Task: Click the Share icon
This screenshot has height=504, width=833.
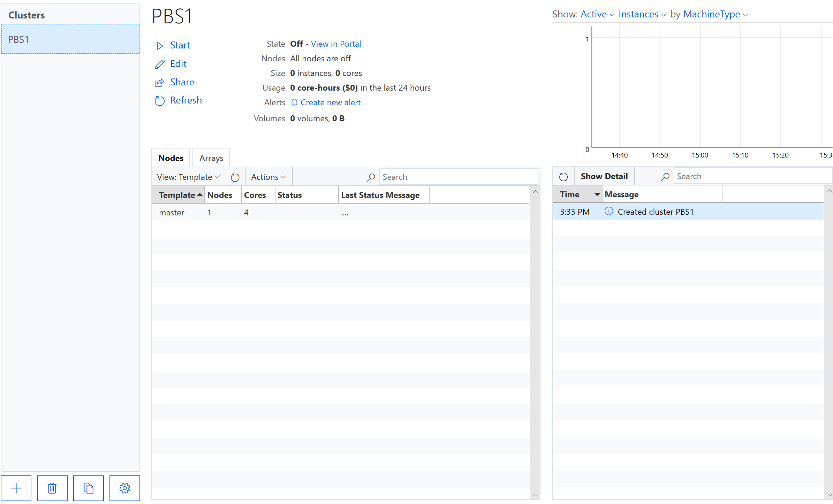Action: coord(160,82)
